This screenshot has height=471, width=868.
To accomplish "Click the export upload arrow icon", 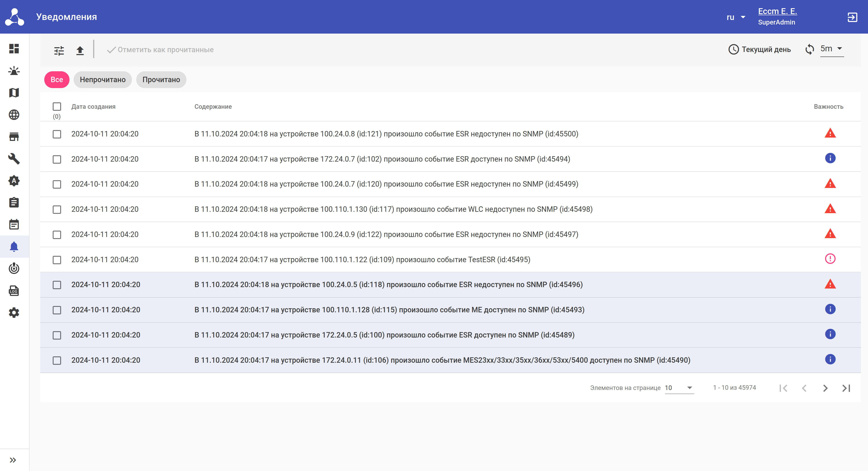I will (80, 50).
